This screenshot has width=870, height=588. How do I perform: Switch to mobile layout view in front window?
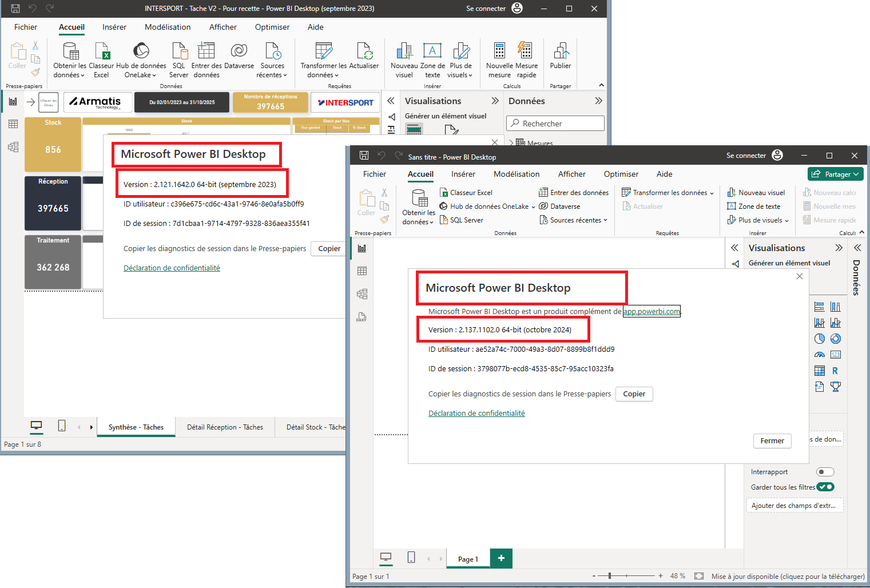tap(411, 558)
